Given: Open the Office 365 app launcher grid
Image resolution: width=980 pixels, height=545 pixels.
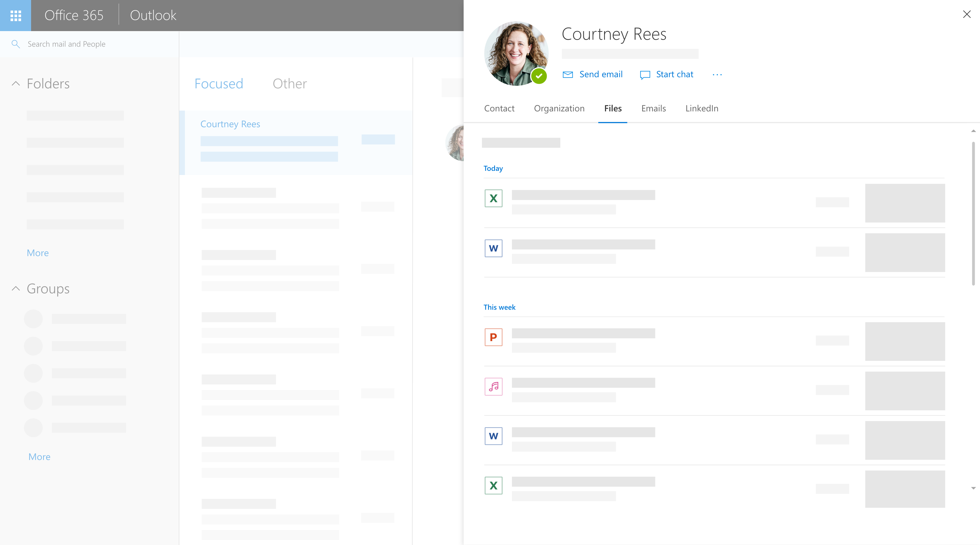Looking at the screenshot, I should 16,16.
